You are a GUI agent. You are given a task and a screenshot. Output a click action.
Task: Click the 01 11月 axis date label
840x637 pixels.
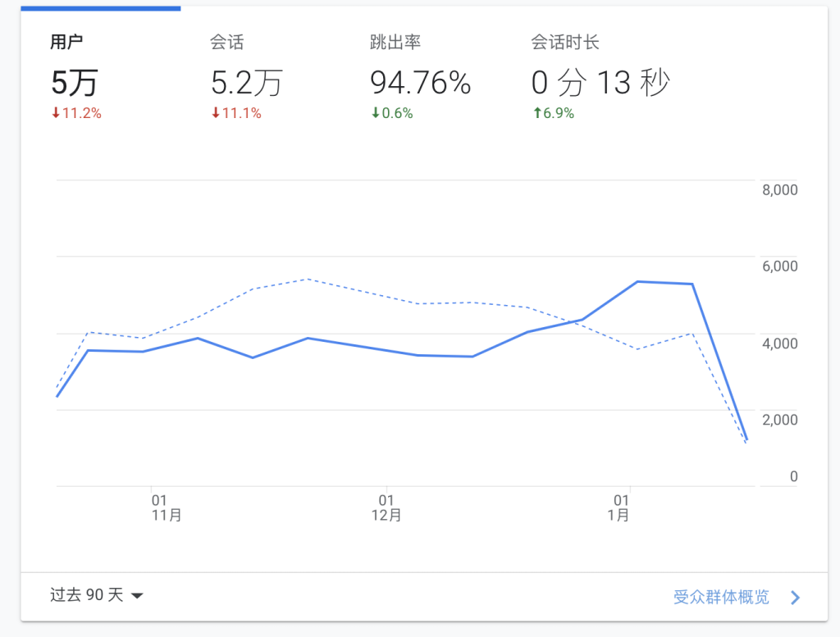tap(166, 507)
